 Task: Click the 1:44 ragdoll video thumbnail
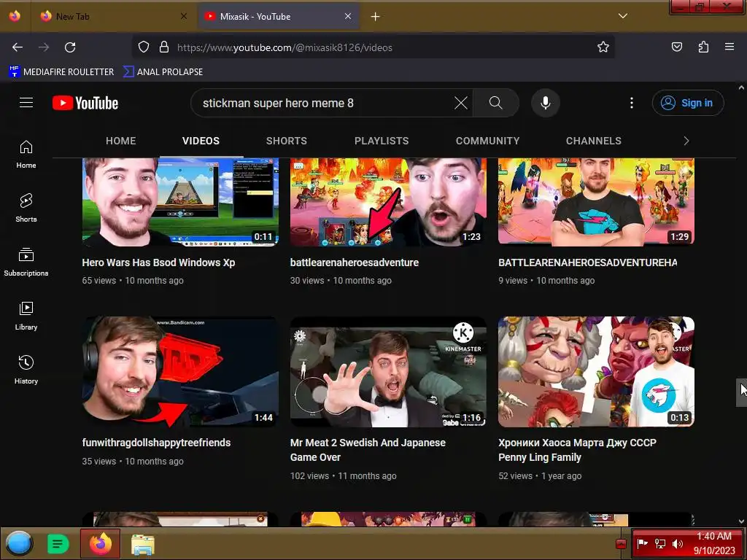pyautogui.click(x=180, y=371)
